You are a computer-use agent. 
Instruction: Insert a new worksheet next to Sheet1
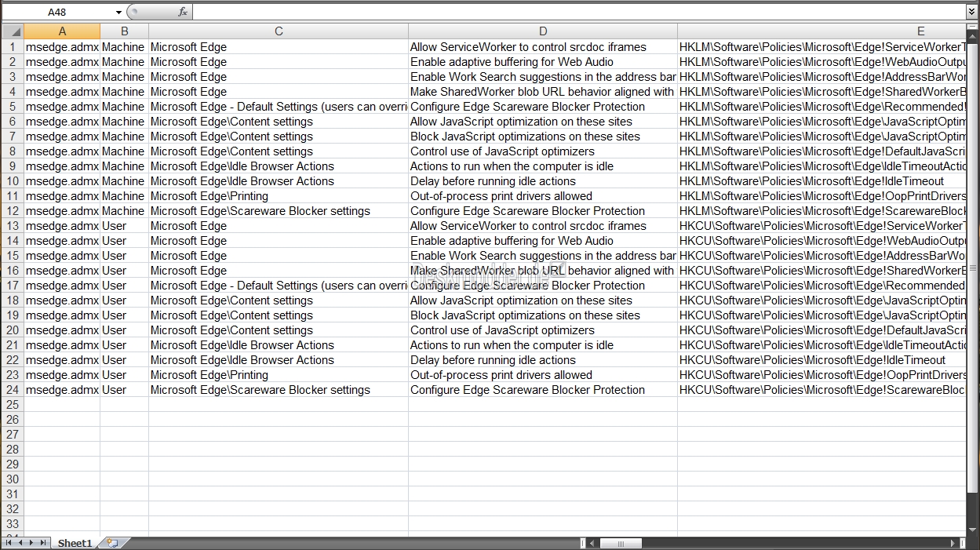coord(112,543)
